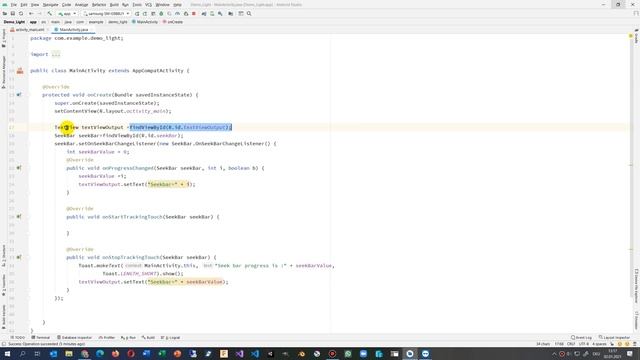
Task: Click the override gutter icon beside onStopTrackingTouch
Action: click(19, 257)
